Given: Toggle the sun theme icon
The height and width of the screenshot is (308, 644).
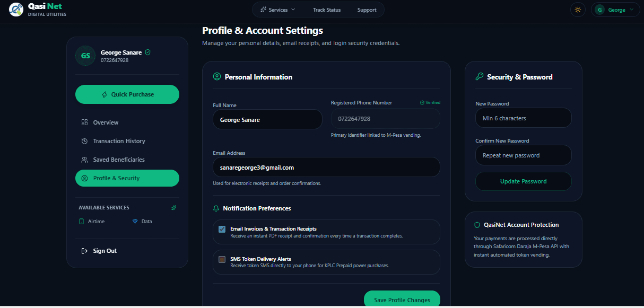Looking at the screenshot, I should pos(578,10).
